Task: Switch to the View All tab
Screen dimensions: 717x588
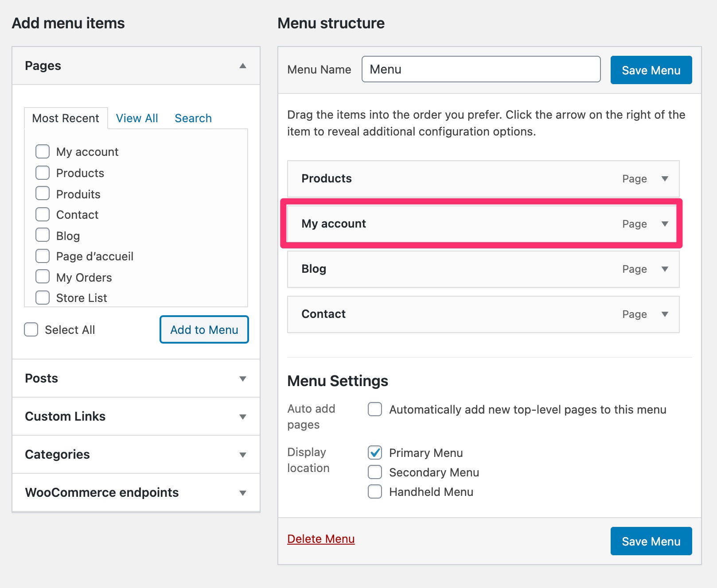Action: coord(137,118)
